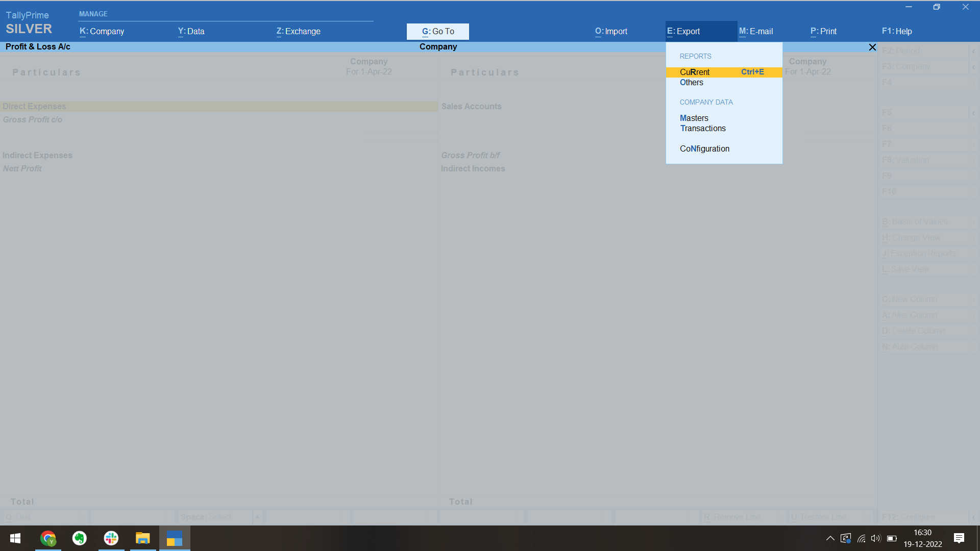Screen dimensions: 980x551
Task: Click F2: Period button
Action: (x=924, y=51)
